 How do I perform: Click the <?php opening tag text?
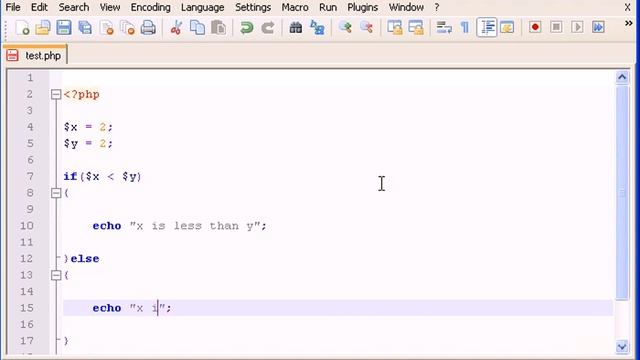(x=82, y=95)
